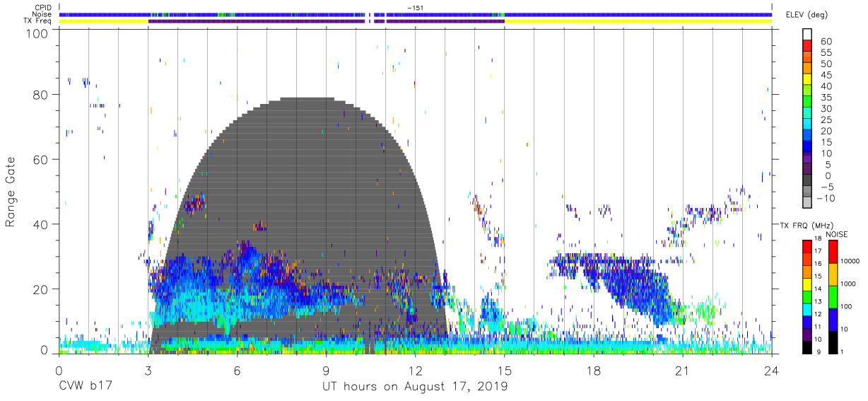Pick the cyan 12–13 MHz frequency segment
The height and width of the screenshot is (401, 868).
click(807, 310)
